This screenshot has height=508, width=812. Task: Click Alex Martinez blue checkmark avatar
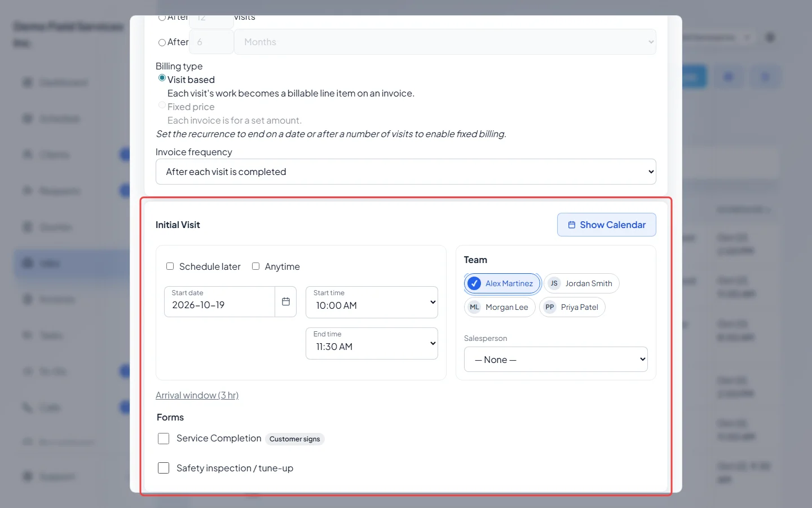tap(474, 283)
